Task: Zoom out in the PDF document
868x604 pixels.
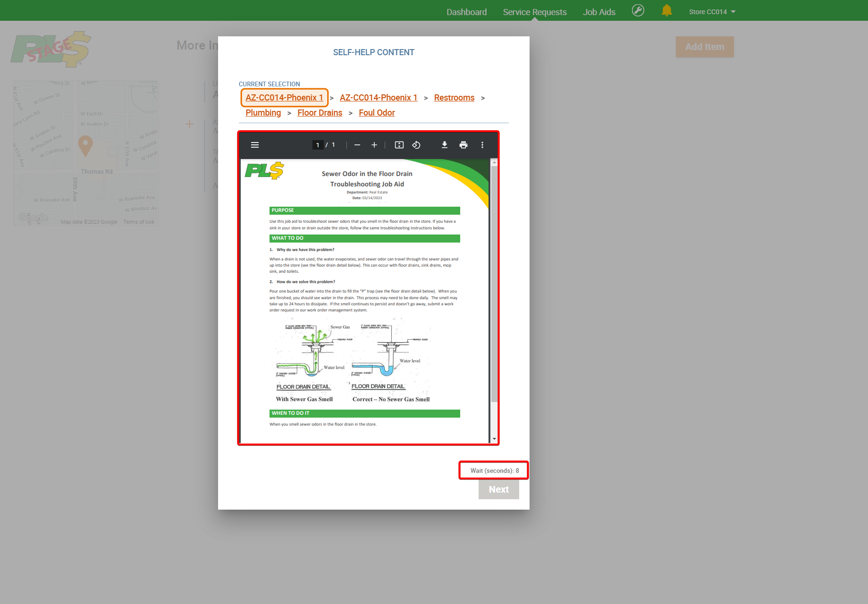Action: (x=357, y=145)
